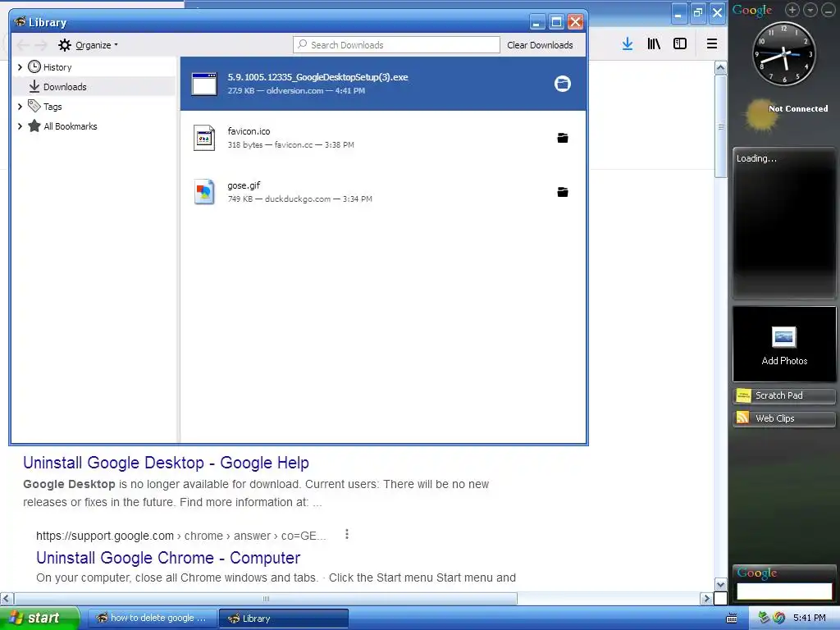Viewport: 840px width, 630px height.
Task: Click the browser vertical scrollbar down arrow
Action: click(720, 584)
